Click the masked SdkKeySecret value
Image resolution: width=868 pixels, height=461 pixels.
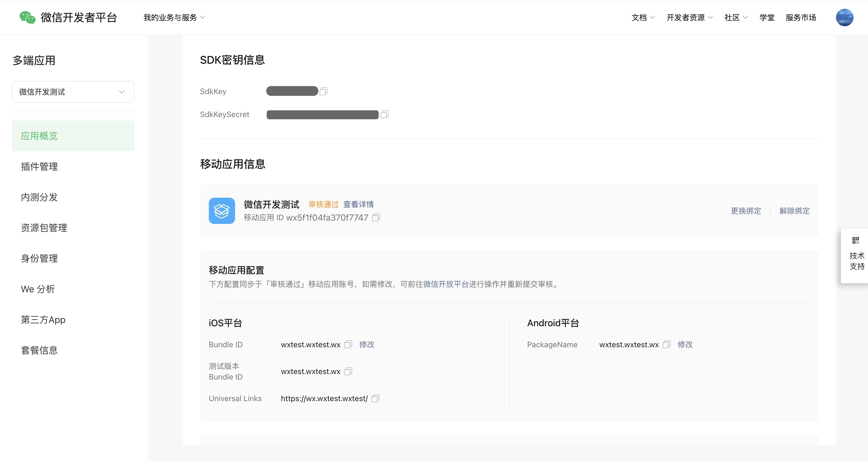[322, 115]
